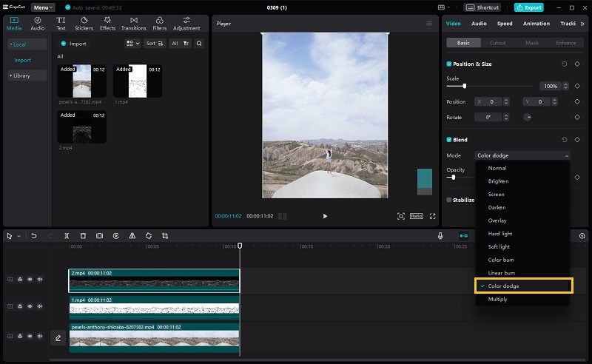The width and height of the screenshot is (592, 364).
Task: Open the Stickers panel
Action: coord(84,23)
